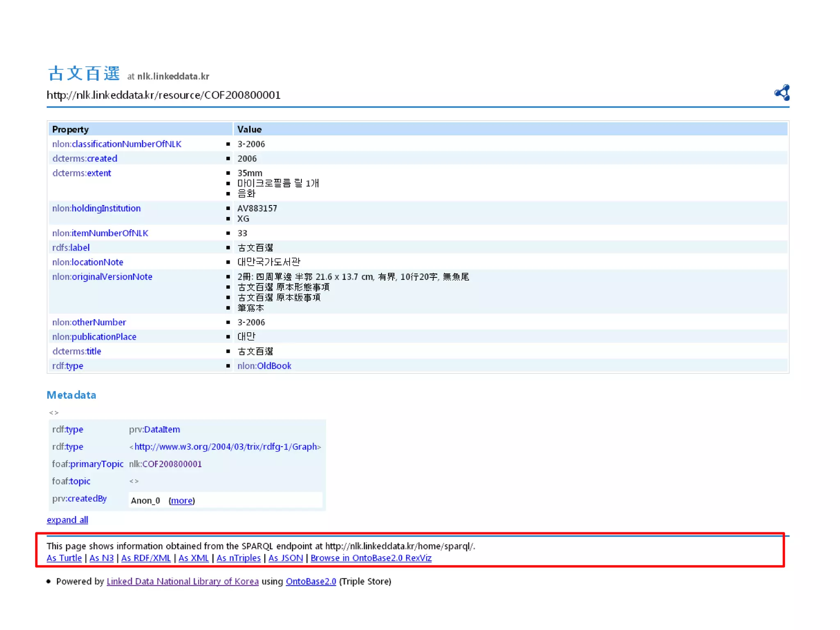840x630 pixels.
Task: Open the OntoBase2.0 triple store link
Action: 310,581
